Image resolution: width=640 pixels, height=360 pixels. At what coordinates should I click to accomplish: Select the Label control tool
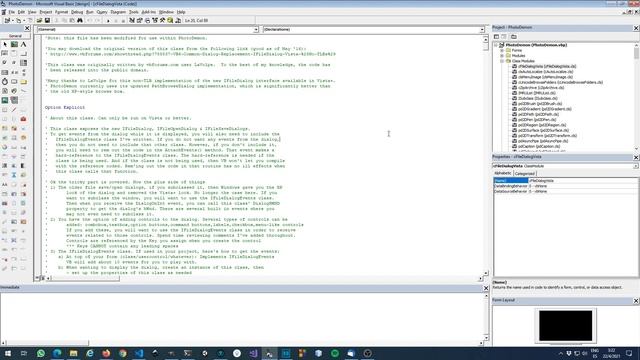click(24, 44)
